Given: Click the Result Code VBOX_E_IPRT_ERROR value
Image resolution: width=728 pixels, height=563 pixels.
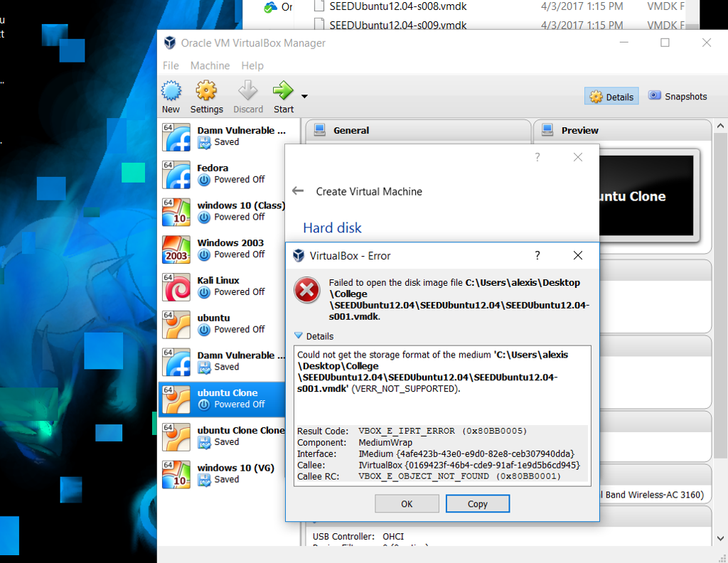Looking at the screenshot, I should pyautogui.click(x=442, y=431).
